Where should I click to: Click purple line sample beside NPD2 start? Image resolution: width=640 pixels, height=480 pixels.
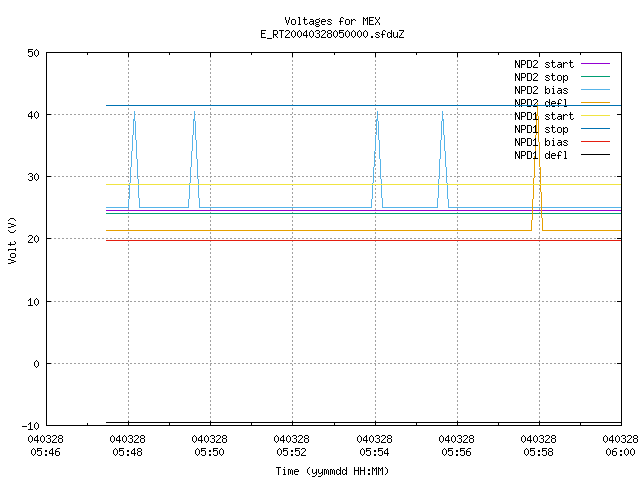point(595,64)
